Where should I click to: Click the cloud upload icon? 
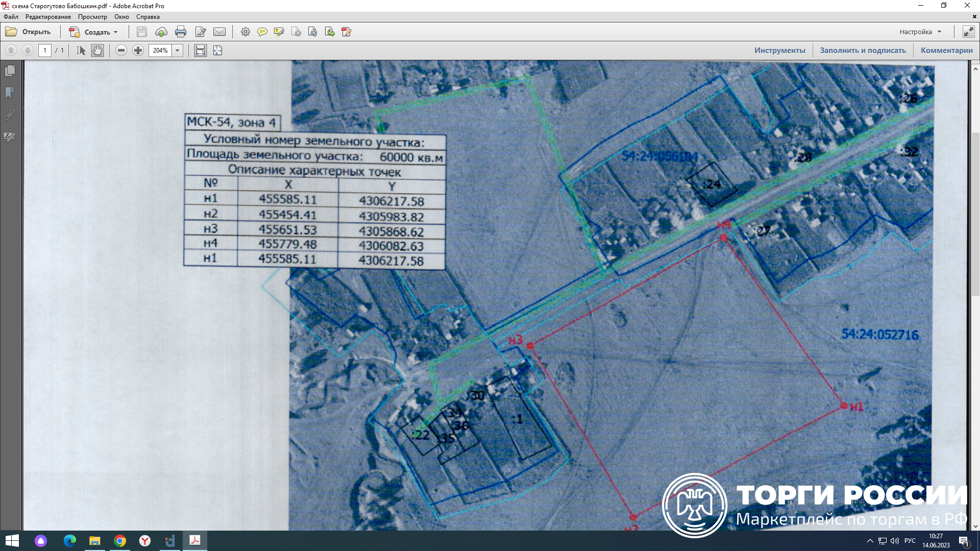(161, 32)
